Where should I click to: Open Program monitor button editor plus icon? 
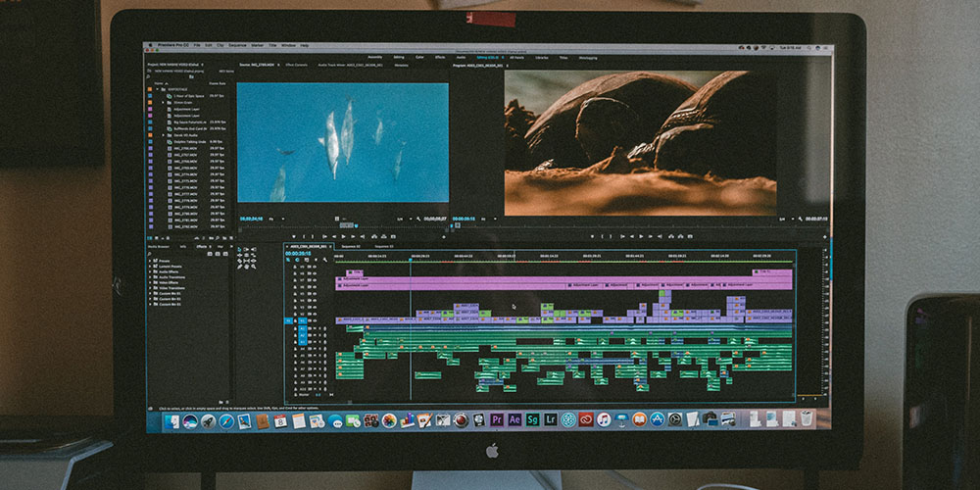824,237
